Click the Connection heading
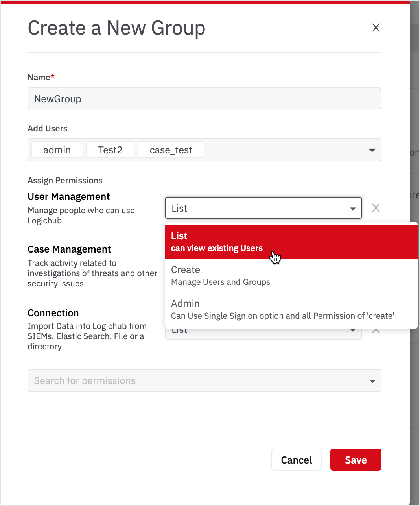 [x=53, y=313]
